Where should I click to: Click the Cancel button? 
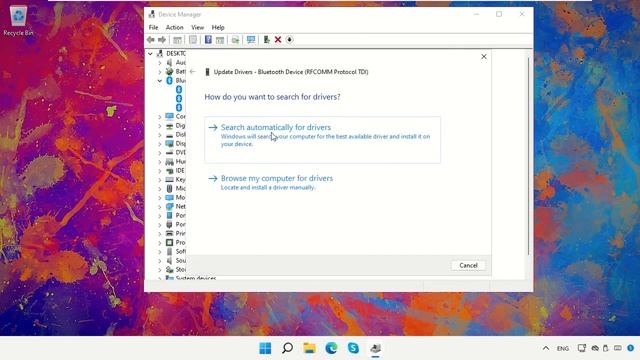coord(468,265)
